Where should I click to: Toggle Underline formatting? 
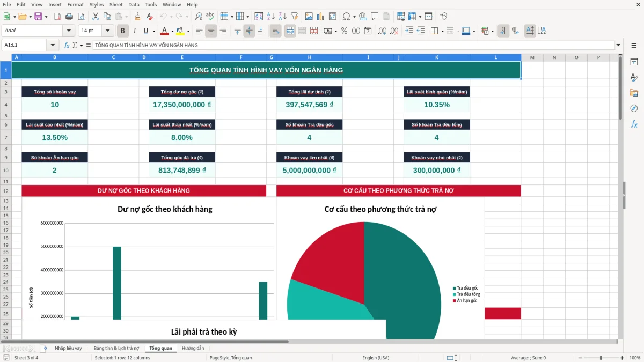point(145,31)
